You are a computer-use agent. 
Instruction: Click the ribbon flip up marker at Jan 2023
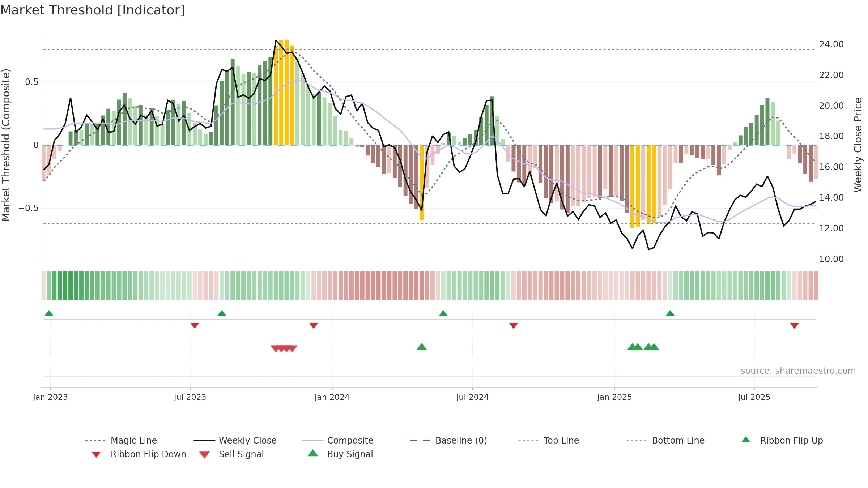pos(49,313)
